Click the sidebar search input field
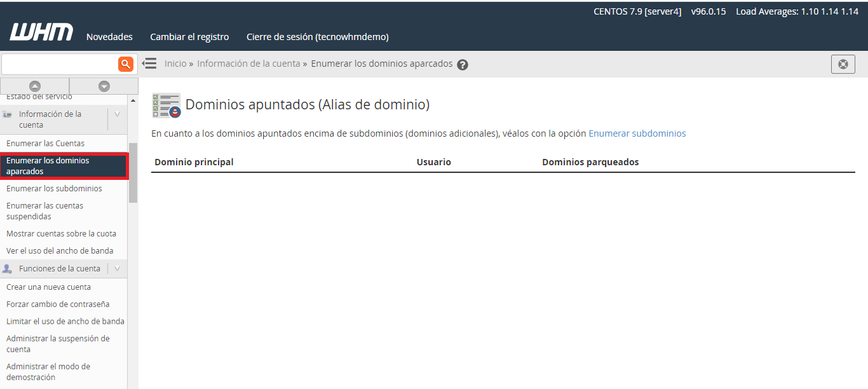This screenshot has width=868, height=389. 59,64
